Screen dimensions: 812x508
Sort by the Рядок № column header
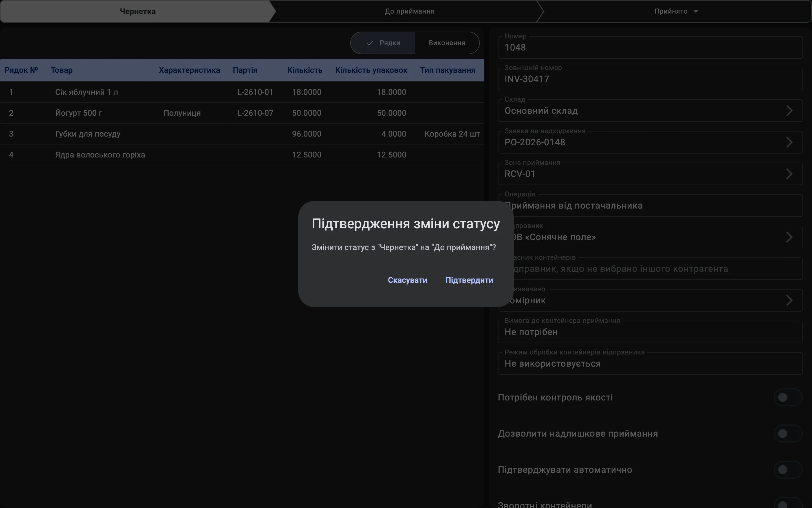point(21,70)
